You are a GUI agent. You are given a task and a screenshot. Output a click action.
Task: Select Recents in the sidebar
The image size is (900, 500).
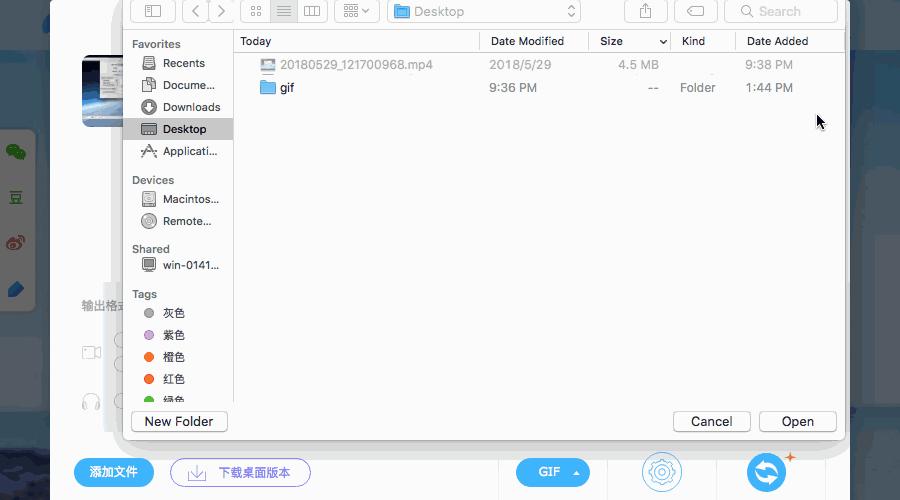point(184,63)
